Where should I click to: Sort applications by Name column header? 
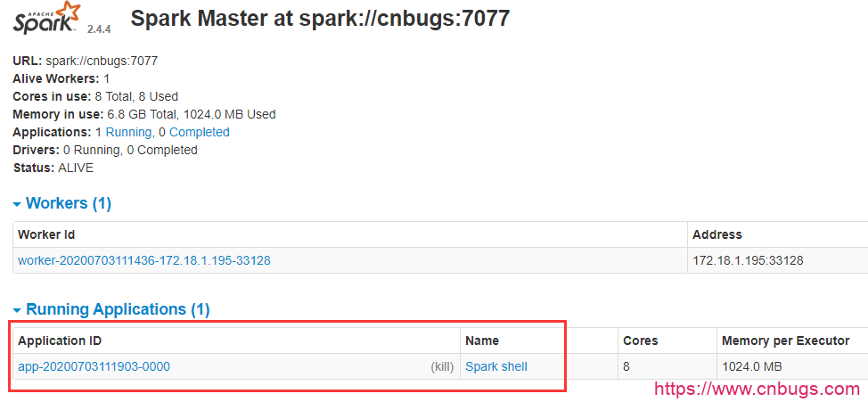click(482, 340)
